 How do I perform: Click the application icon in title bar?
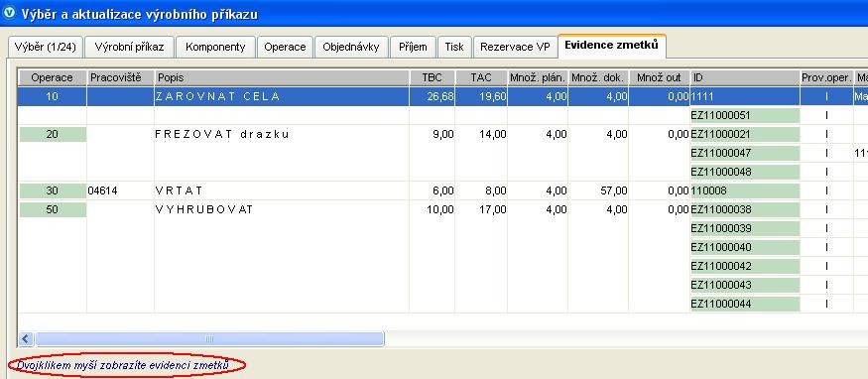click(9, 13)
